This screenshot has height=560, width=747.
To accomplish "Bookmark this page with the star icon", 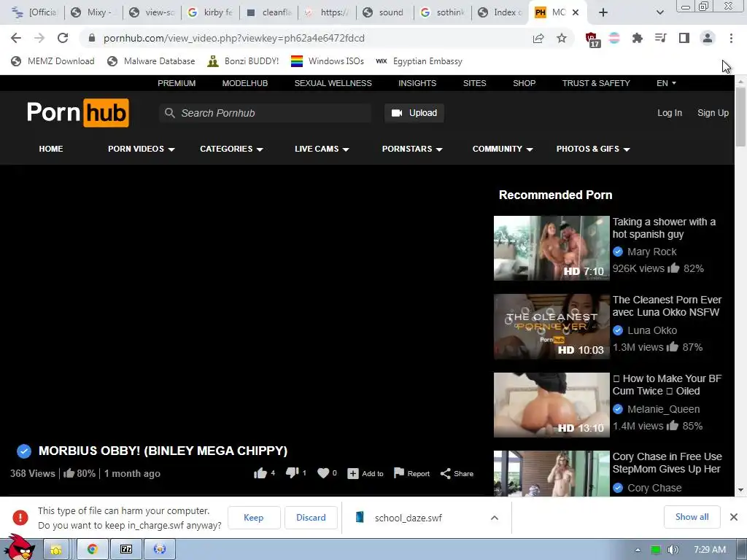I will pyautogui.click(x=562, y=38).
